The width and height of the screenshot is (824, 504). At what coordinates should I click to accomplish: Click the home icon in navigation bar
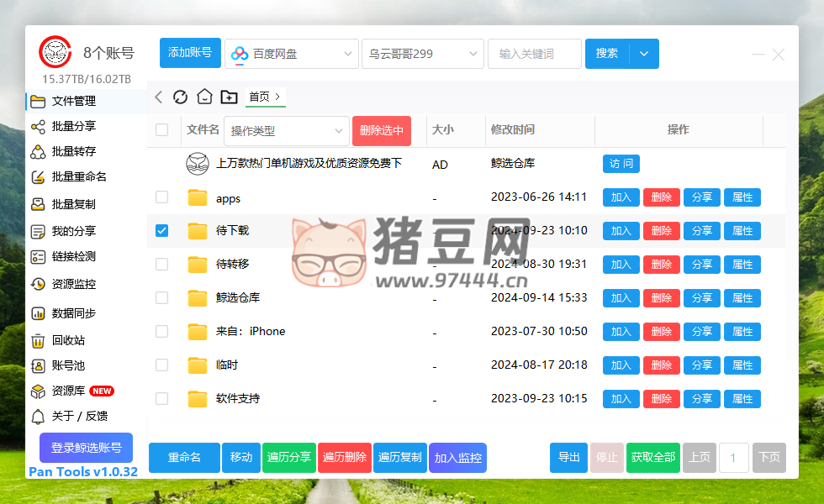pyautogui.click(x=204, y=97)
